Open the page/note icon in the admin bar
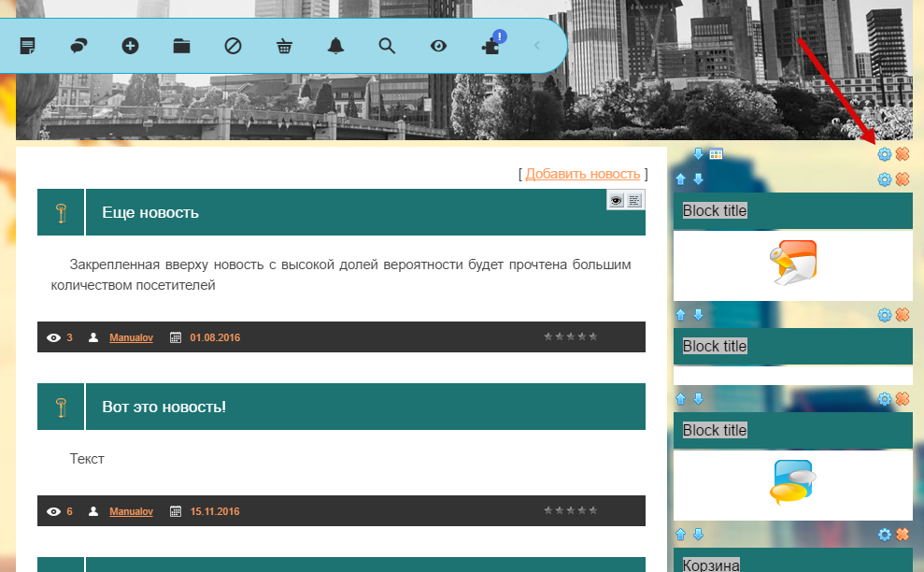Image resolution: width=924 pixels, height=572 pixels. click(28, 46)
